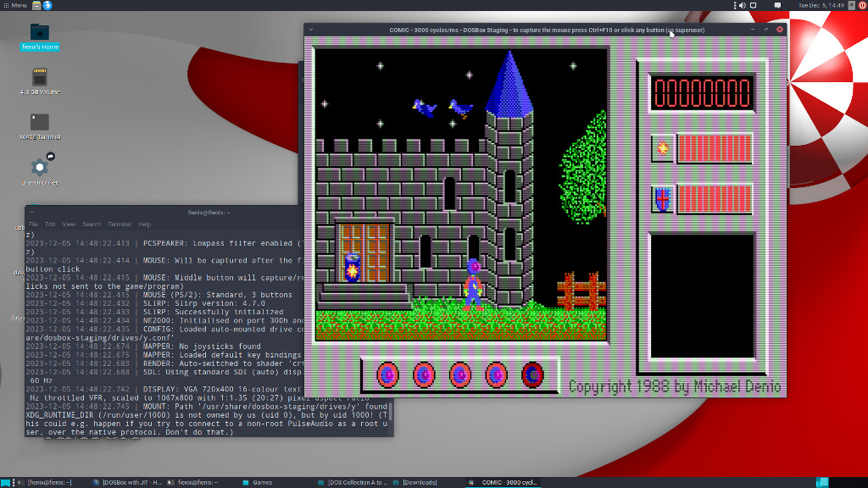
Task: Select the COMIC - 3000 cycl... taskbar entry
Action: click(504, 482)
